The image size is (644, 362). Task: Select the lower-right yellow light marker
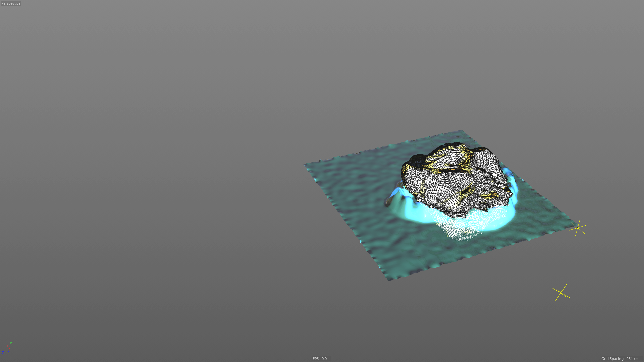click(560, 293)
